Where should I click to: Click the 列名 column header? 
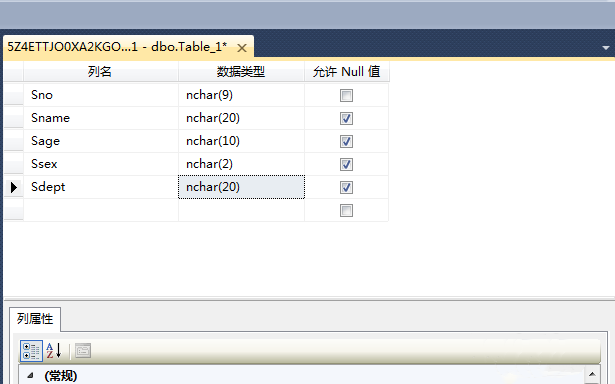coord(100,71)
